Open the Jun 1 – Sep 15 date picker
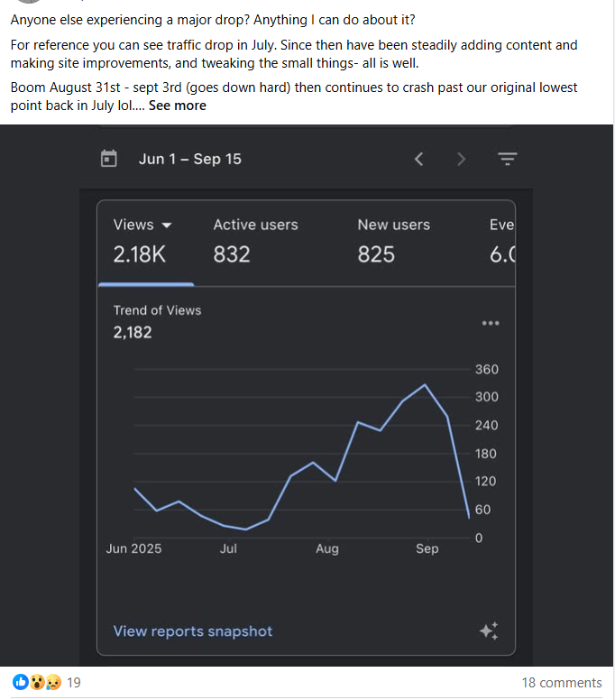 tap(189, 159)
